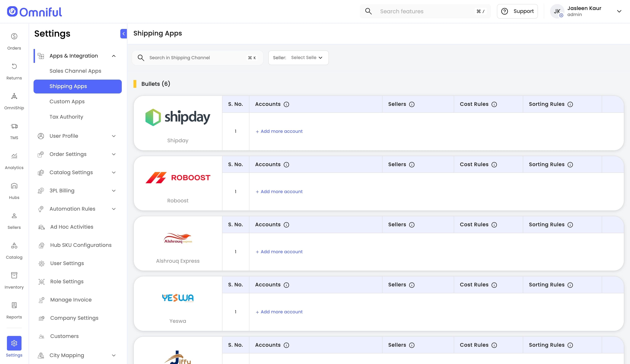Click info icon next to Alshrouq Accounts
Screen dimensions: 630x364
pos(287,225)
